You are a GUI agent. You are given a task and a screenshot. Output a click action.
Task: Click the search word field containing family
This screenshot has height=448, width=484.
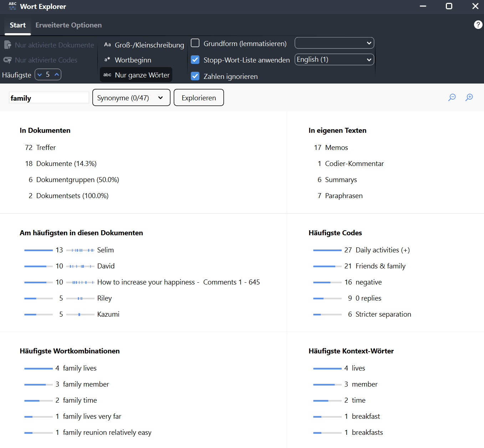pyautogui.click(x=49, y=98)
